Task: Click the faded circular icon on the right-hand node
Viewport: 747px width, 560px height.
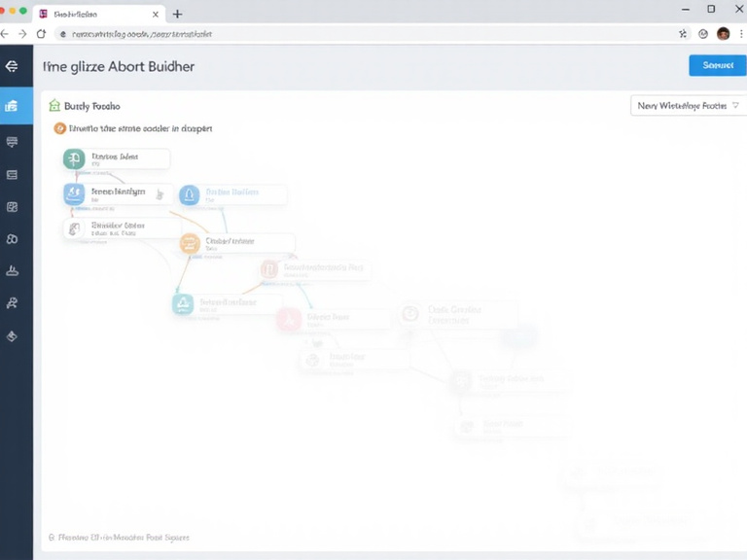Action: 410,314
